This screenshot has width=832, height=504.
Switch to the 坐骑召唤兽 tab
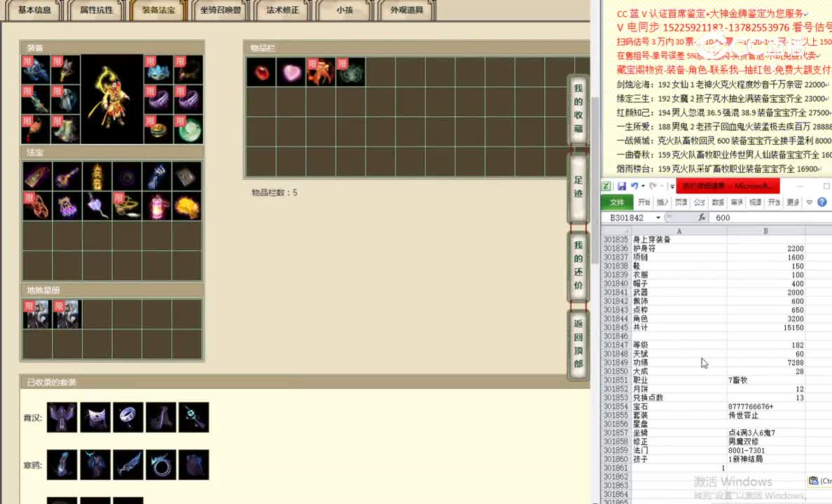pos(221,10)
